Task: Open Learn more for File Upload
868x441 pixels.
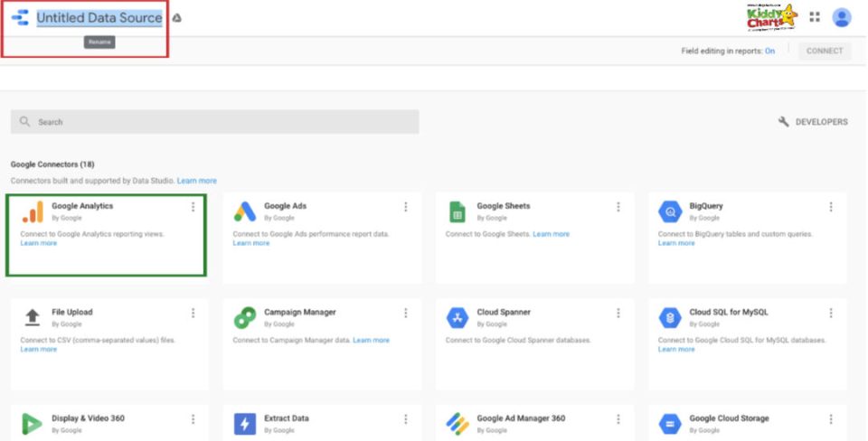Action: pyautogui.click(x=39, y=349)
